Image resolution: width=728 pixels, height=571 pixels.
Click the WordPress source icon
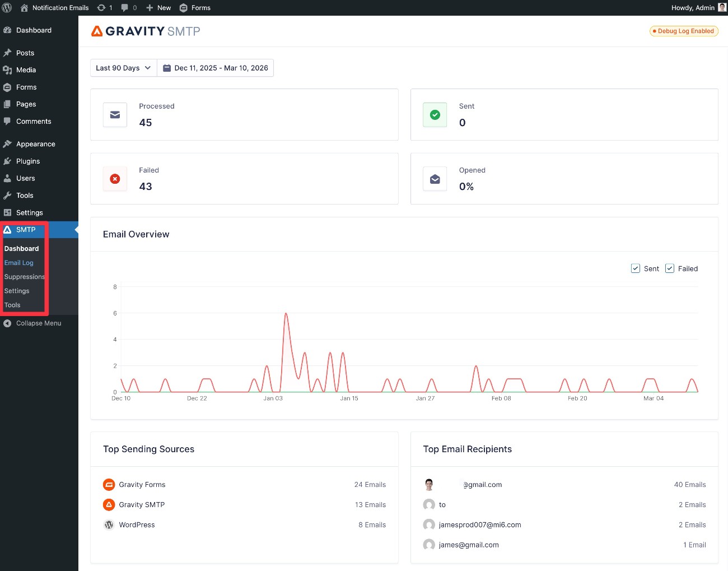109,525
